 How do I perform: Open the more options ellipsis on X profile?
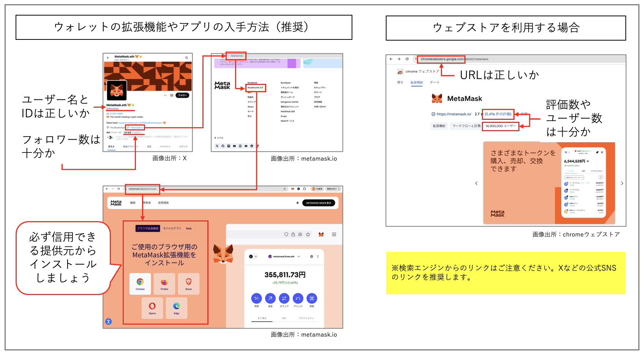click(x=165, y=95)
